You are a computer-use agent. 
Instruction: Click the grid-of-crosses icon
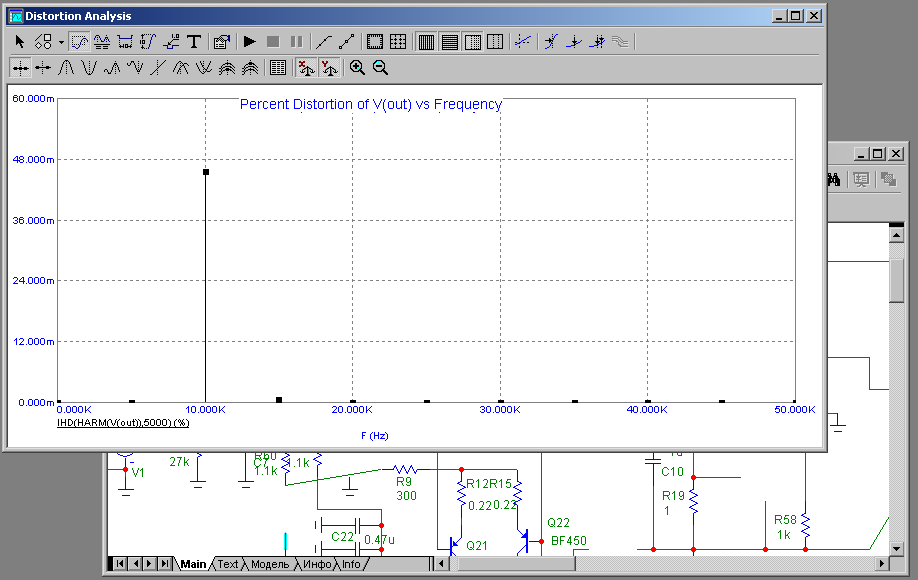[x=398, y=42]
